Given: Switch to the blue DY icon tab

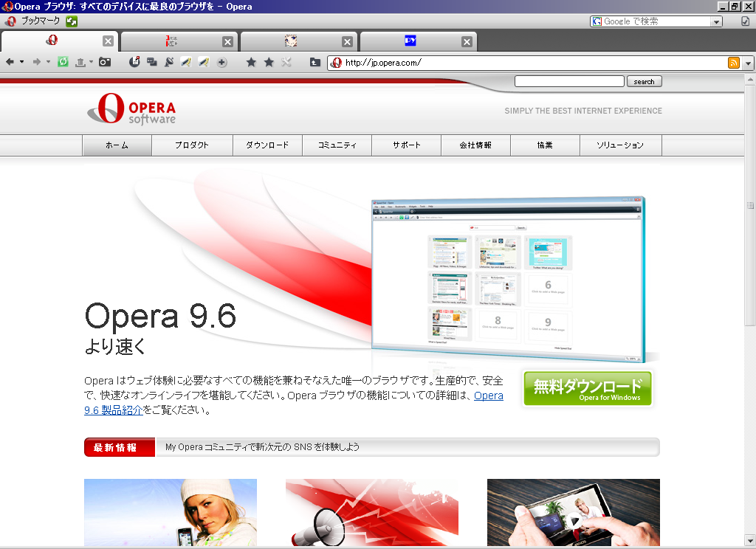Looking at the screenshot, I should (x=410, y=41).
